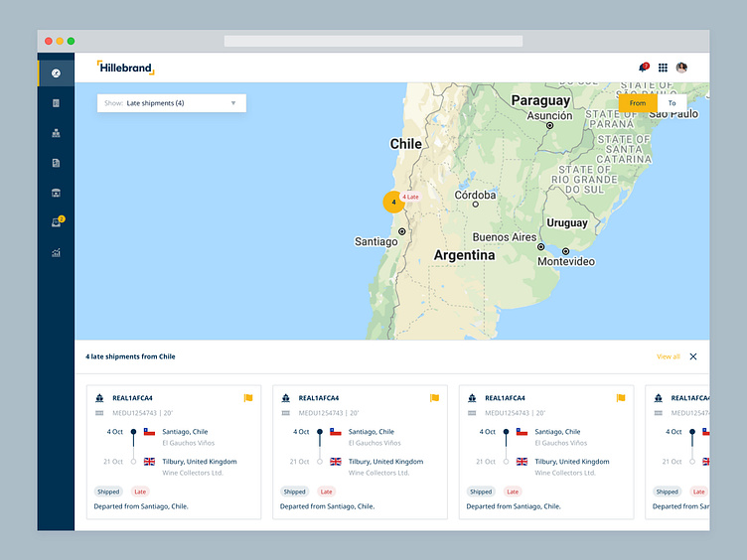Click the ship icon on first shipment card

(99, 398)
